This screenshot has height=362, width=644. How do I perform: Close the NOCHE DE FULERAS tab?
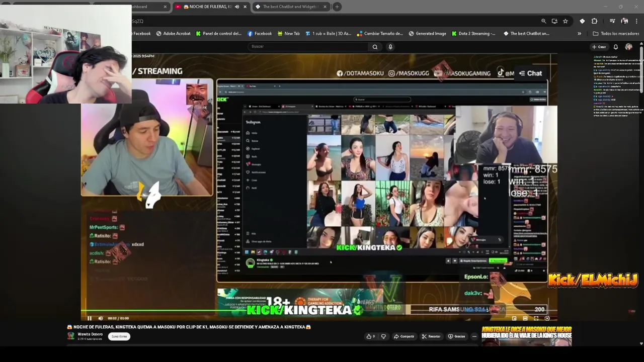(245, 7)
